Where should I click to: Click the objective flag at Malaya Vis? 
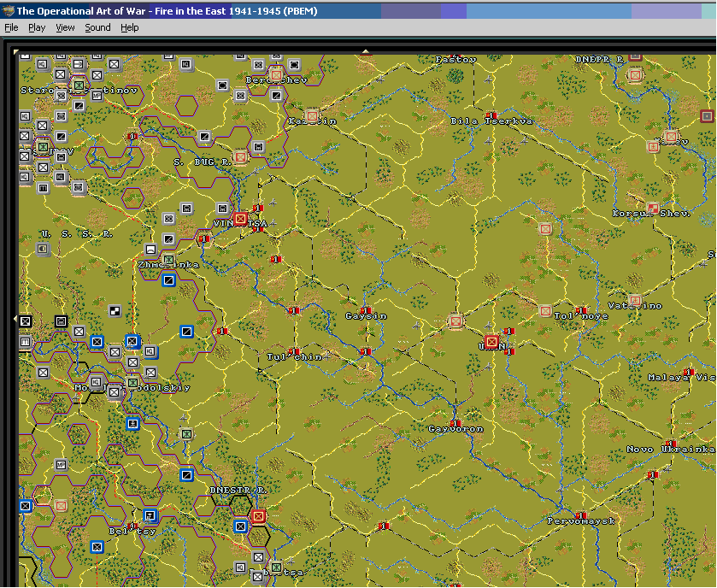tap(689, 372)
